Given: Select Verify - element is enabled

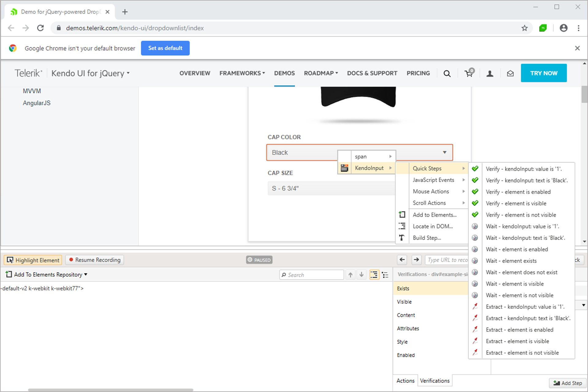Looking at the screenshot, I should point(518,192).
